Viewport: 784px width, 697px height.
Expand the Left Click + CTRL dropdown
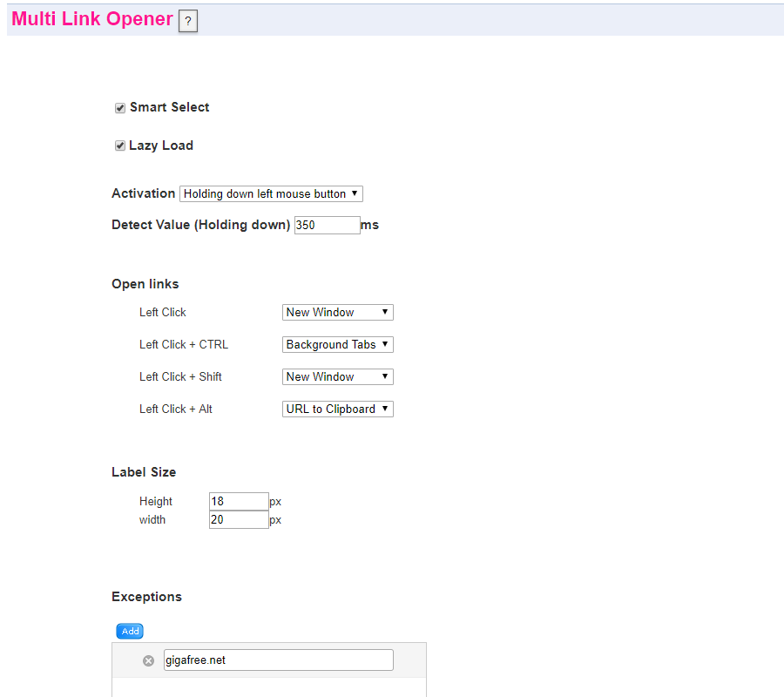coord(337,344)
